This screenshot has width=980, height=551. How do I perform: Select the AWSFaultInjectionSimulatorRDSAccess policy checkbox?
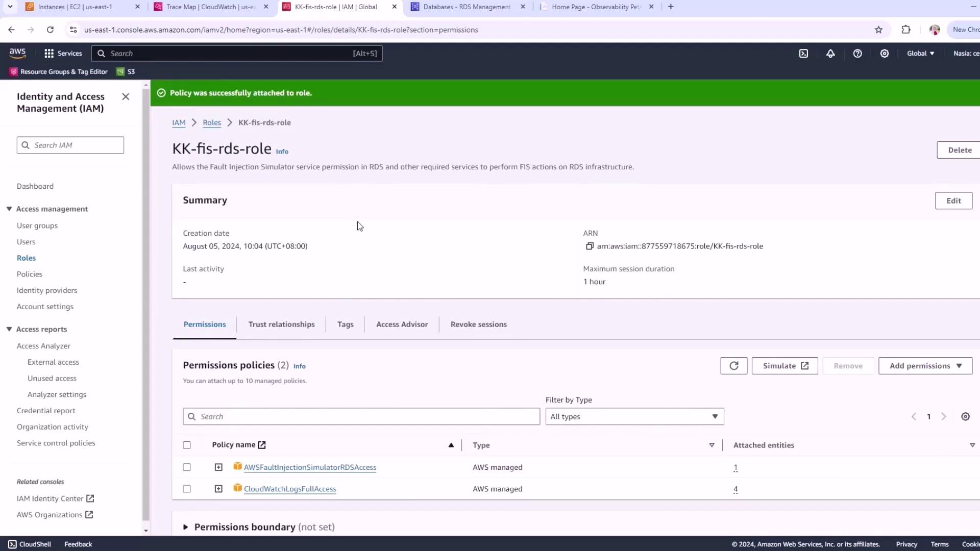pos(187,467)
